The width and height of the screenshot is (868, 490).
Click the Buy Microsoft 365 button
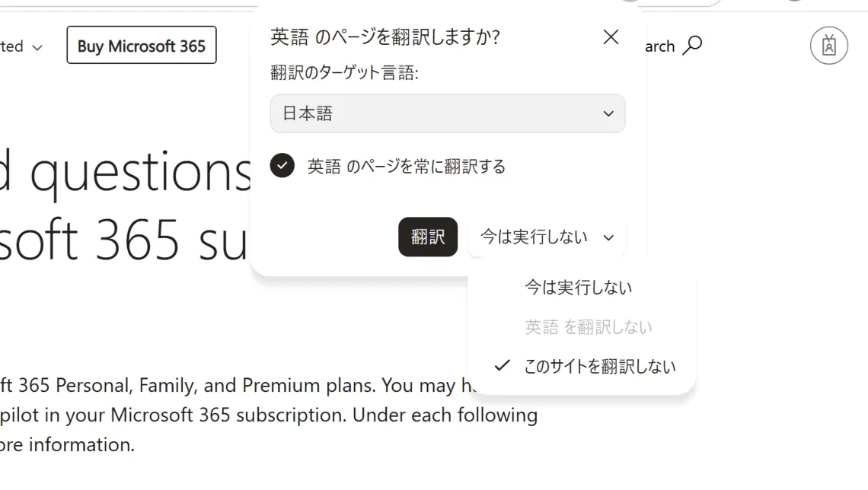pos(142,46)
